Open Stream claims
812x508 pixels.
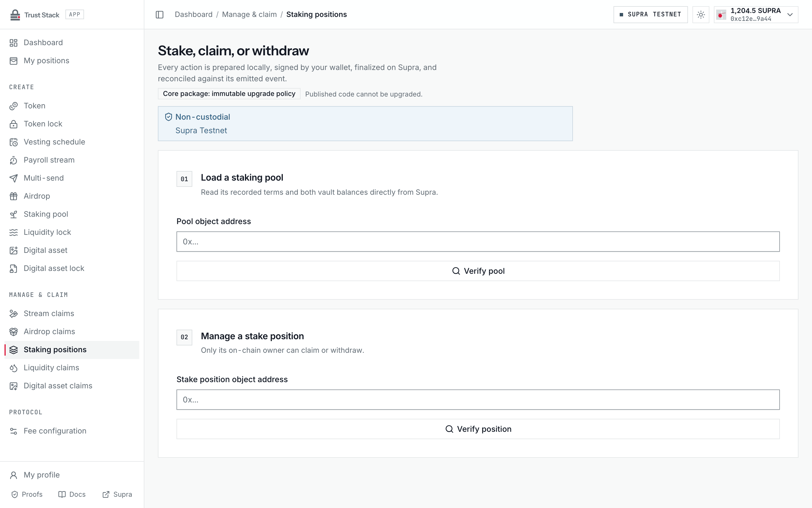[72, 314]
